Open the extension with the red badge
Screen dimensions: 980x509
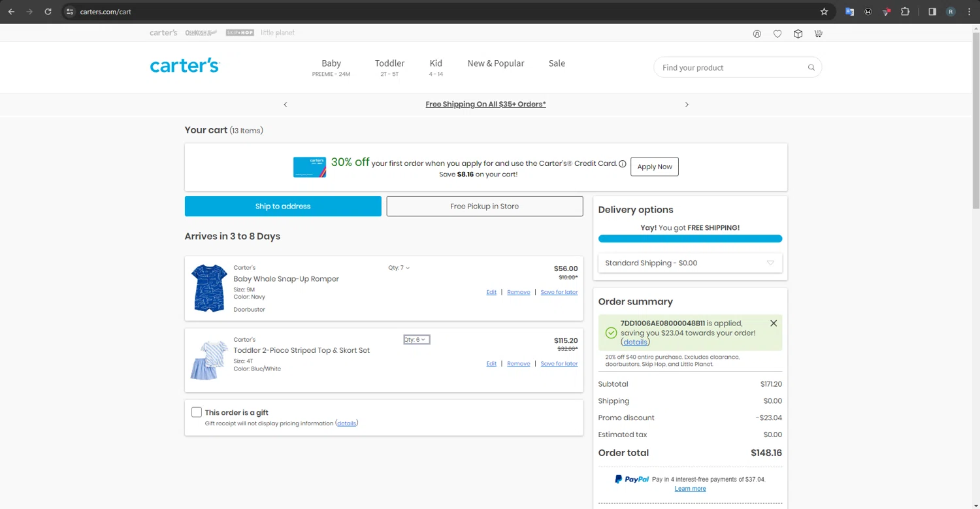[x=887, y=12]
